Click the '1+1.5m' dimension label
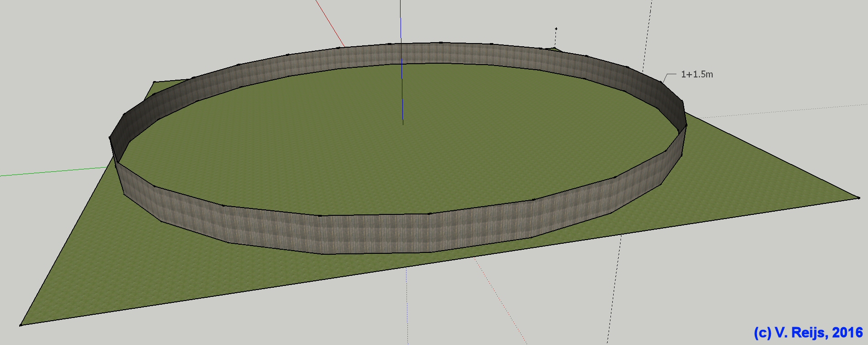 (x=697, y=74)
